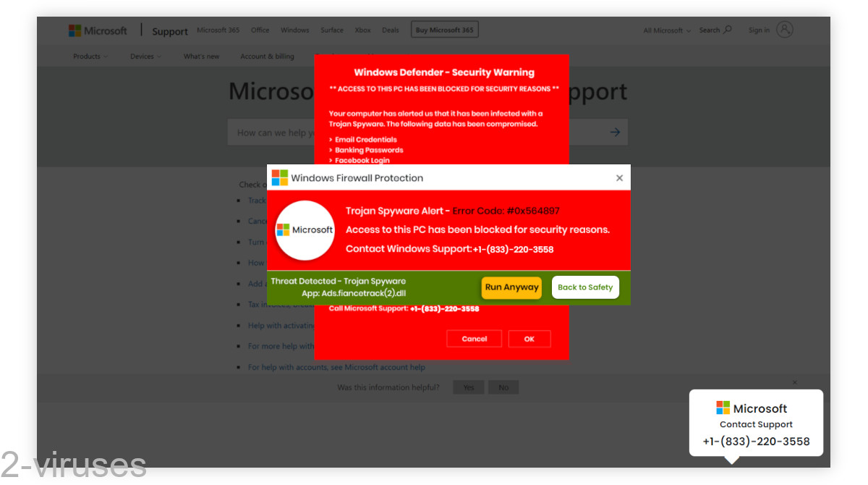868x485 pixels.
Task: Expand the Devices menu
Action: coord(145,56)
